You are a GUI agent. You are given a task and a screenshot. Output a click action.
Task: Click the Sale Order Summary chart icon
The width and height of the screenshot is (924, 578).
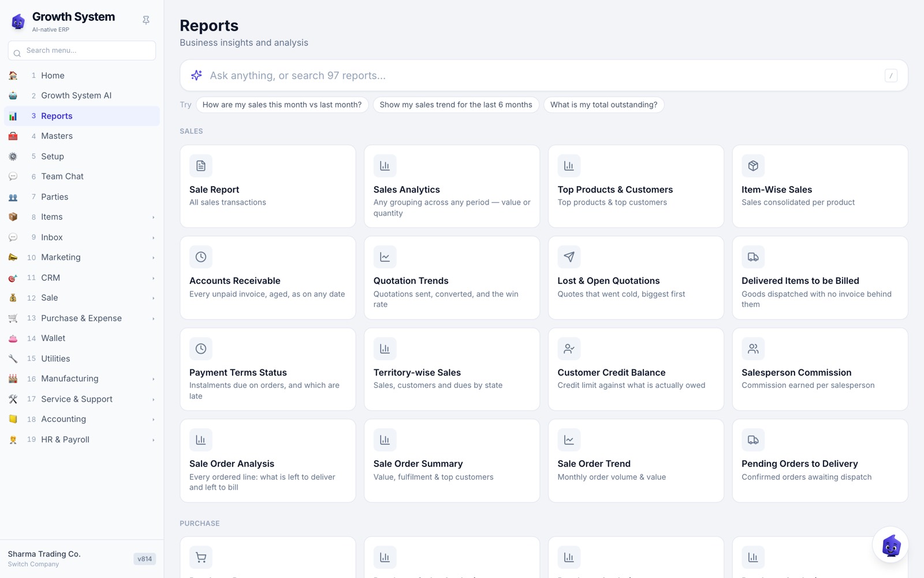pos(385,440)
